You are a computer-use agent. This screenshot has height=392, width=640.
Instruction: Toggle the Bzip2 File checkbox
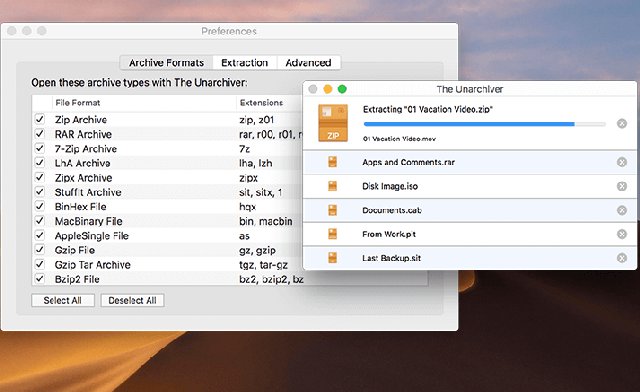(40, 279)
